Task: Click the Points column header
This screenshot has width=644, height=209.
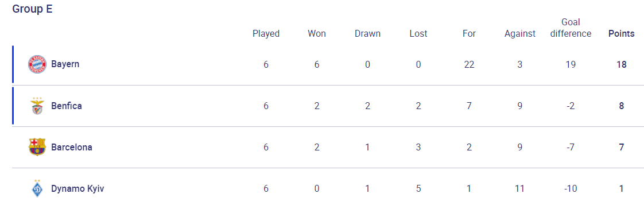Action: pos(622,34)
